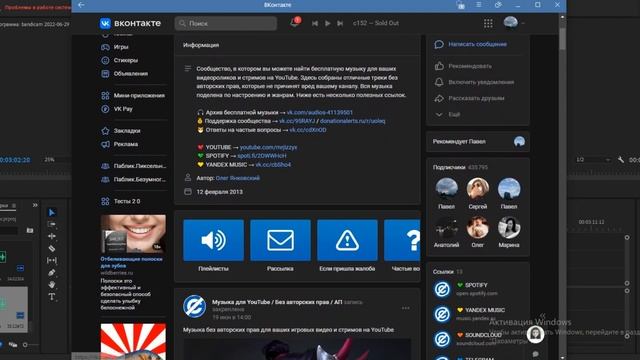
Task: Open the profile avatar menu
Action: tap(511, 23)
